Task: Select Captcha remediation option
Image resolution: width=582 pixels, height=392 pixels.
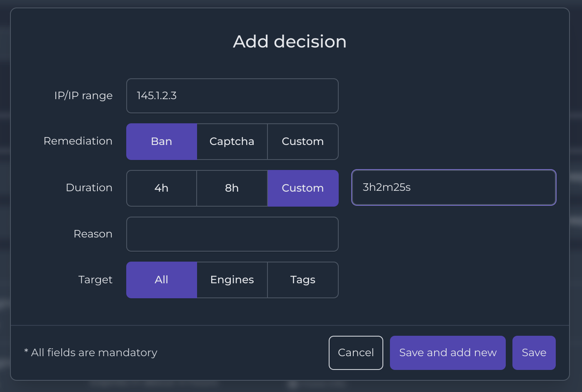Action: click(232, 142)
